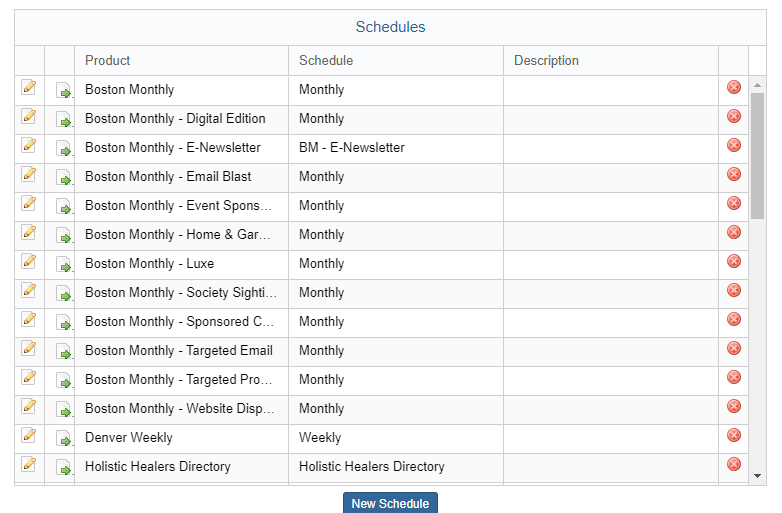The width and height of the screenshot is (782, 513).
Task: Click the scrollbar down arrow
Action: coord(758,476)
